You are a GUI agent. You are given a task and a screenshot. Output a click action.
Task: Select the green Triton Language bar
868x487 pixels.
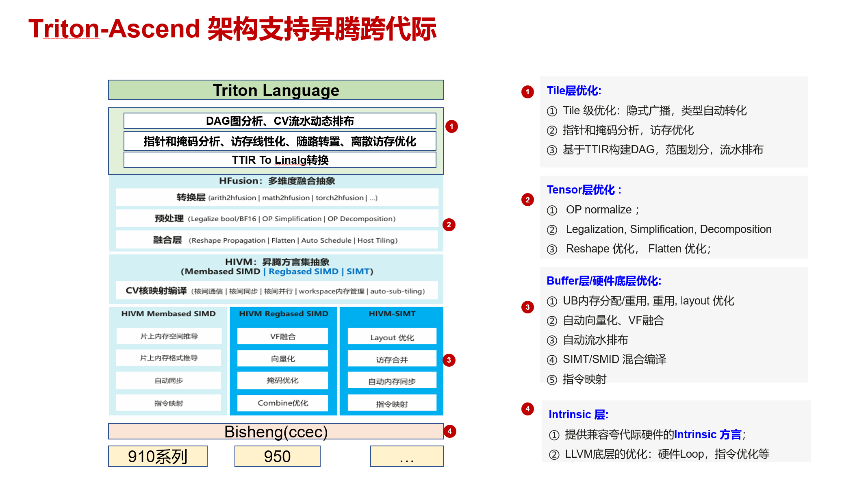[276, 90]
